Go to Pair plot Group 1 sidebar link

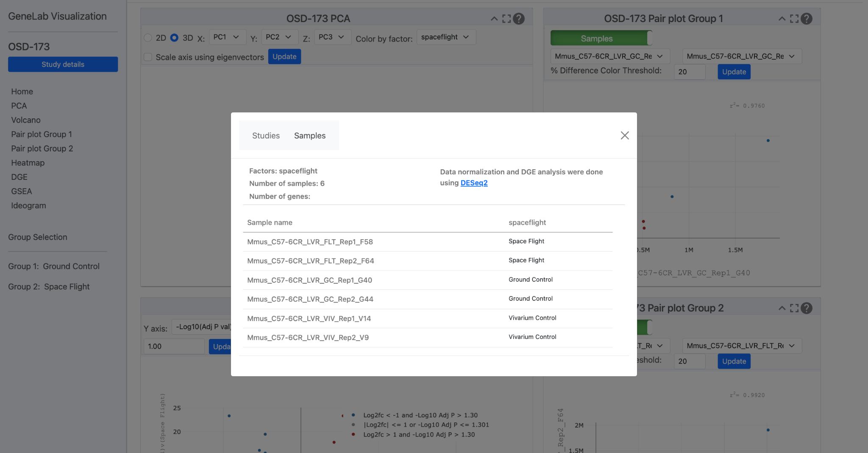tap(42, 134)
